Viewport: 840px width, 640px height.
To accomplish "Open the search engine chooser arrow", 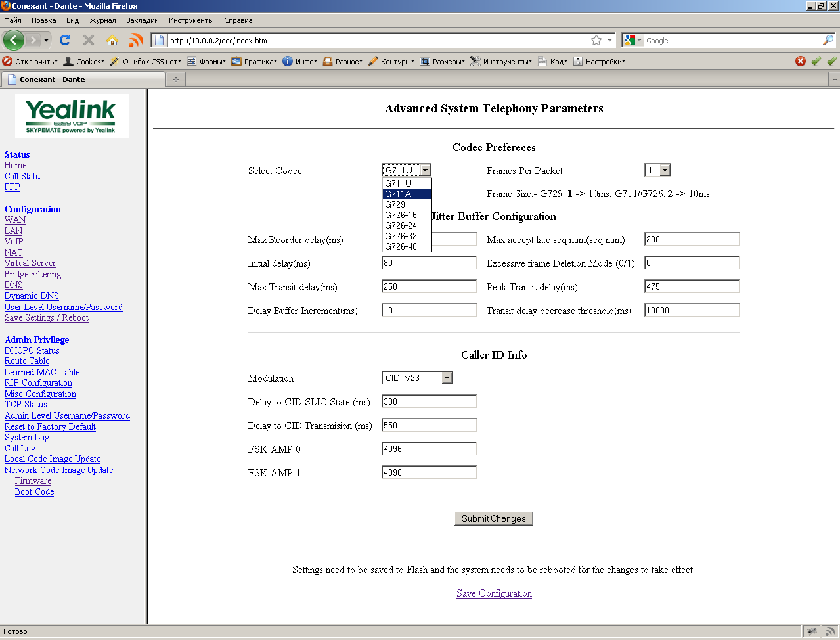I will click(x=639, y=41).
